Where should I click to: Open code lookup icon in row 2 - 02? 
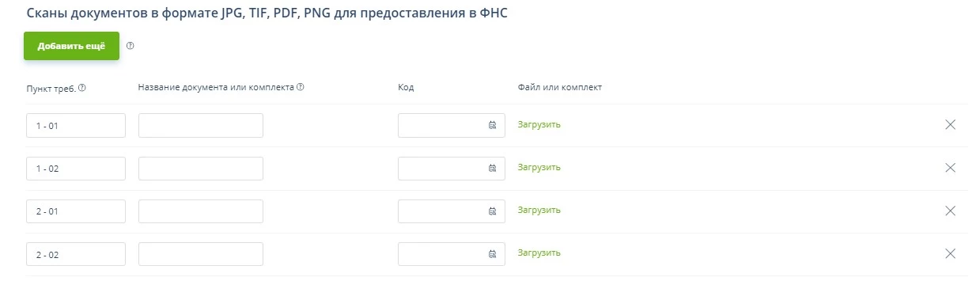492,254
